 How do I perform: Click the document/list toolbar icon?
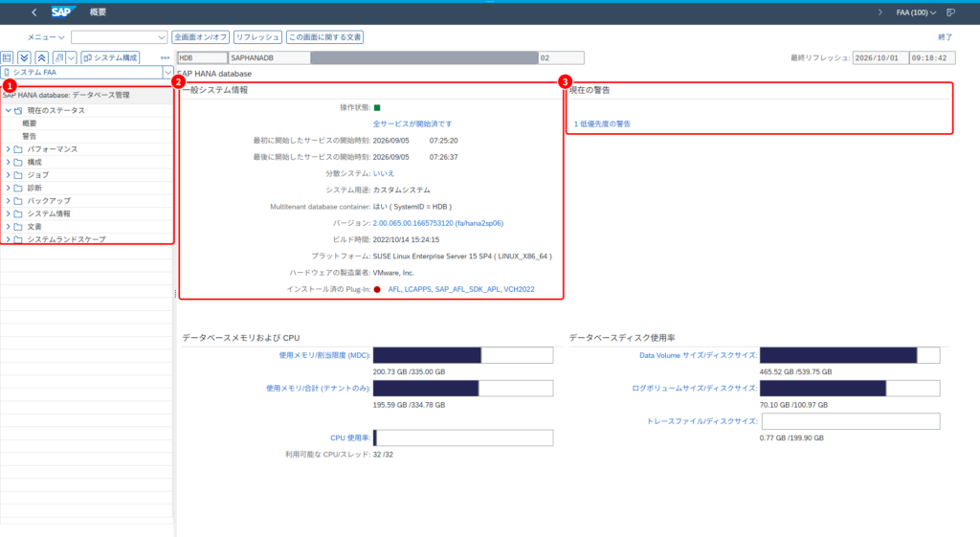click(x=59, y=57)
